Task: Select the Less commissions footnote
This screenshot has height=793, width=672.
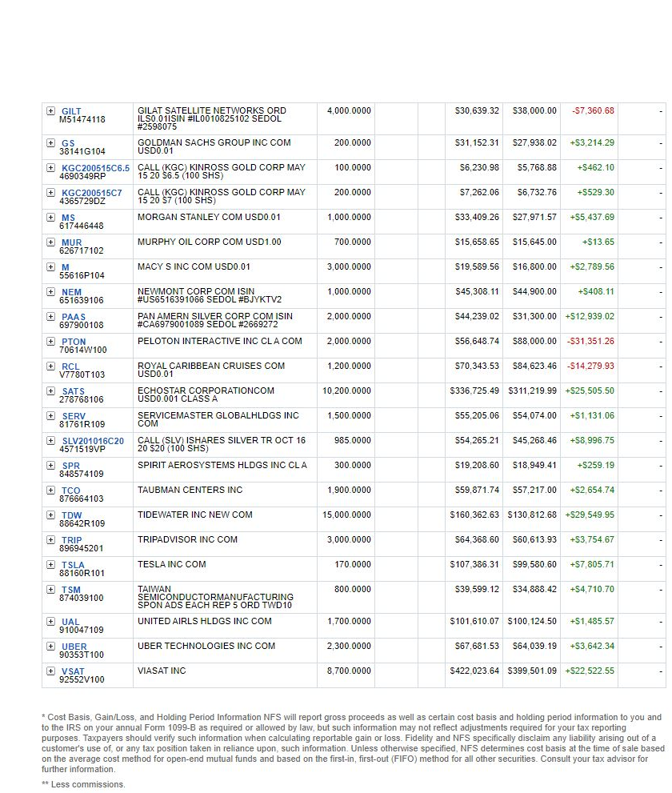Action: pos(83,784)
